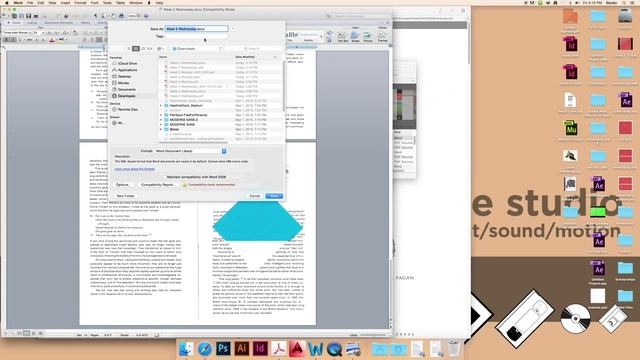Switch to Microsoft Word in the Dock
640x360 pixels.
point(316,349)
